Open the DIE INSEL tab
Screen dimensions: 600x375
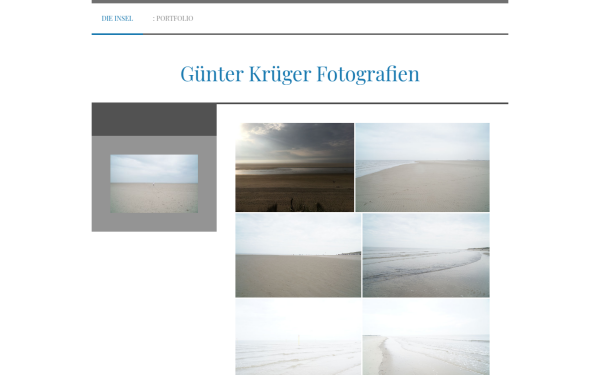coord(117,18)
